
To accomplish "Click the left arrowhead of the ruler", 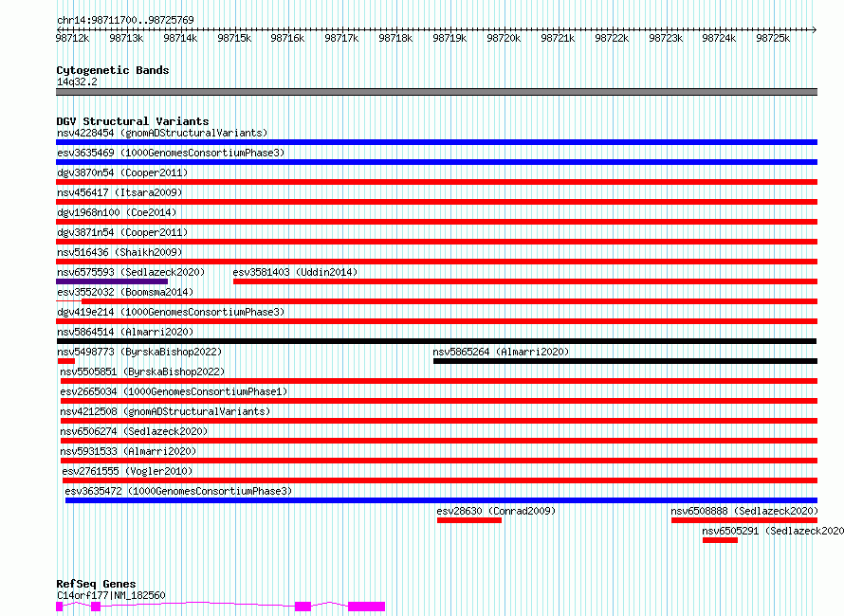I will point(59,29).
